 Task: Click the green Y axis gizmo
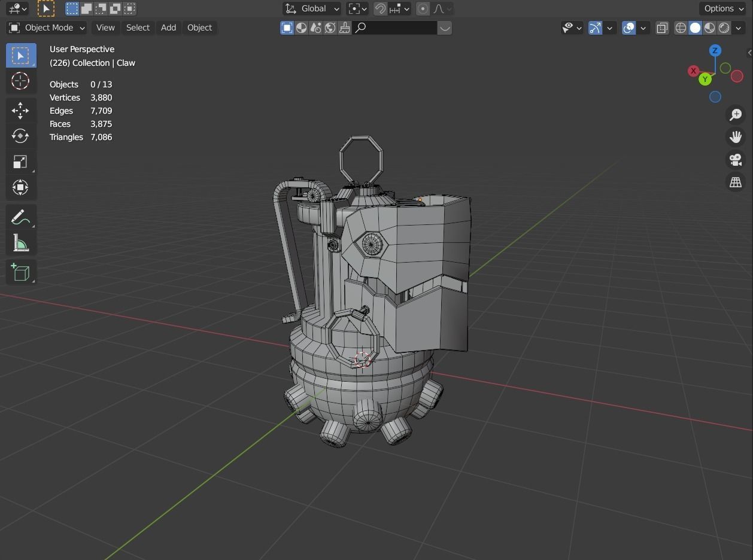(x=705, y=78)
